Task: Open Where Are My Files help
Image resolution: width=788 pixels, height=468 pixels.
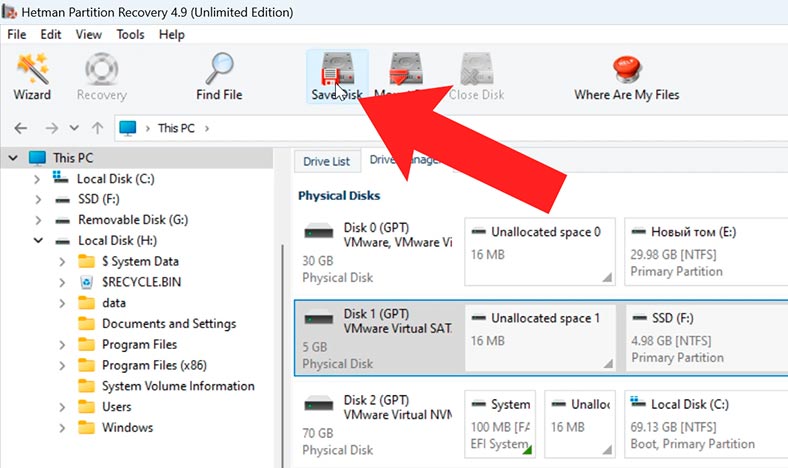Action: pos(627,76)
